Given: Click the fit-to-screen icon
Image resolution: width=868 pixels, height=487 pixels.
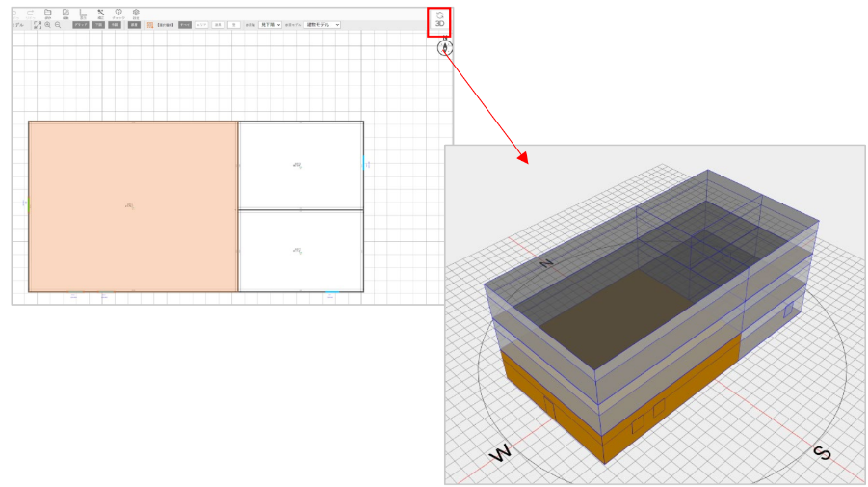Looking at the screenshot, I should (x=37, y=25).
